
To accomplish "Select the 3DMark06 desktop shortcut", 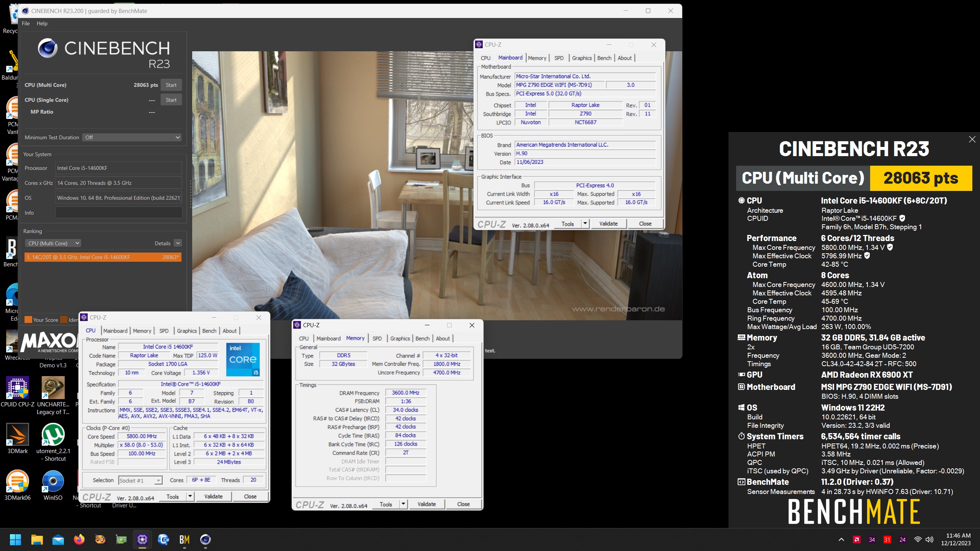I will (x=18, y=485).
